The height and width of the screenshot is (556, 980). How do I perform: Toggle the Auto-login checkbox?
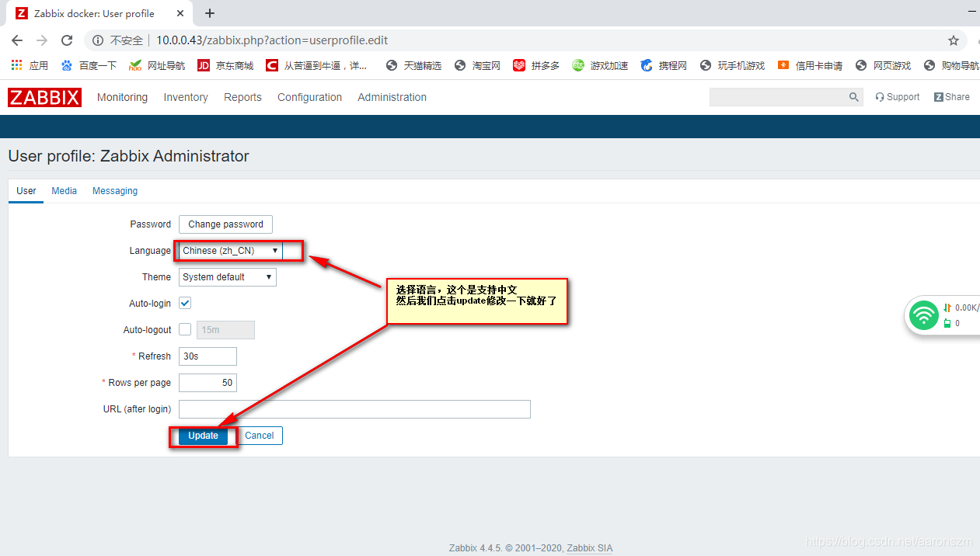185,303
